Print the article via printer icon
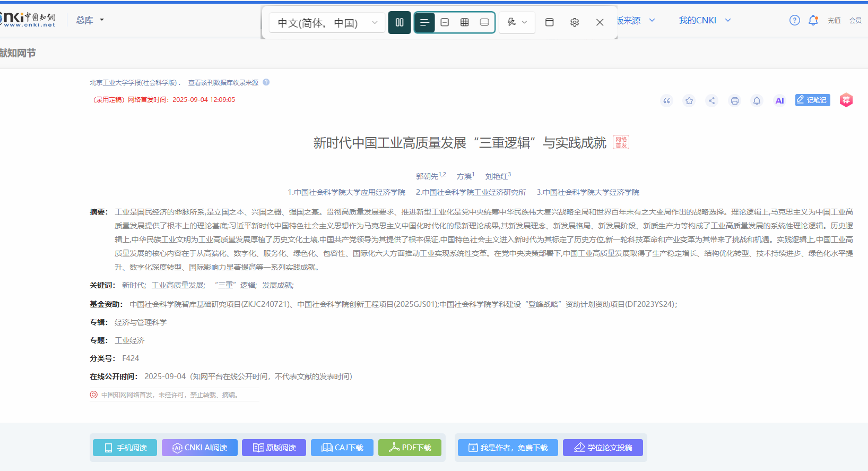The height and width of the screenshot is (471, 868). point(734,101)
